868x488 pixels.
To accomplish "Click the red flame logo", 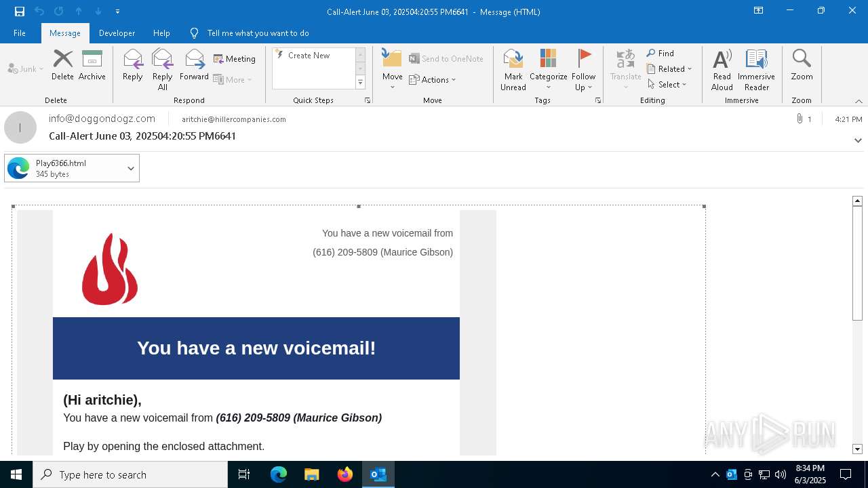I will [110, 269].
